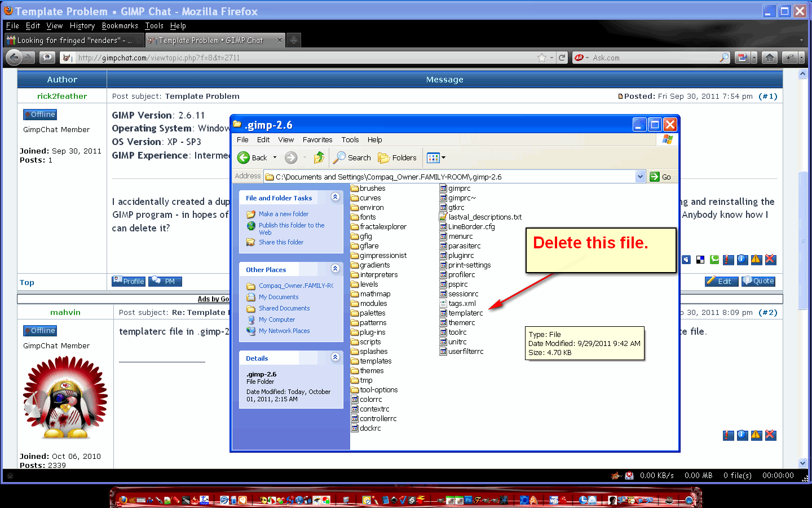Click the Profile button under first post
812x508 pixels.
(x=129, y=281)
